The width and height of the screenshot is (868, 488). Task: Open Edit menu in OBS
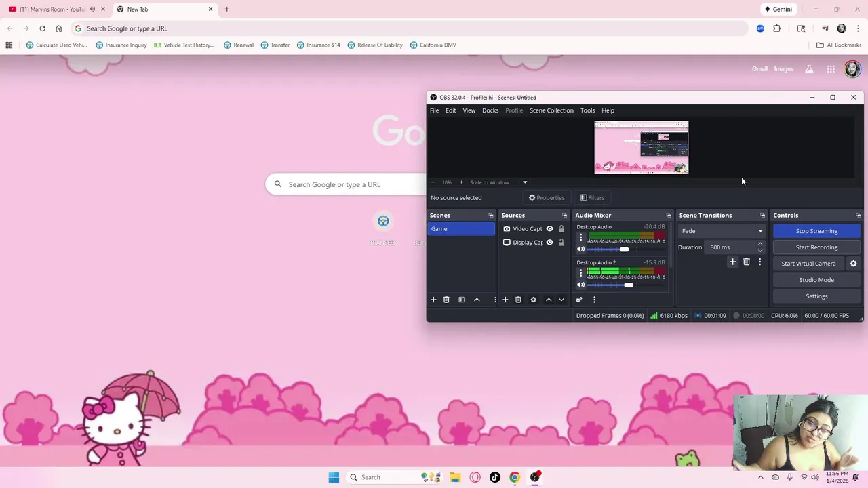(x=451, y=110)
